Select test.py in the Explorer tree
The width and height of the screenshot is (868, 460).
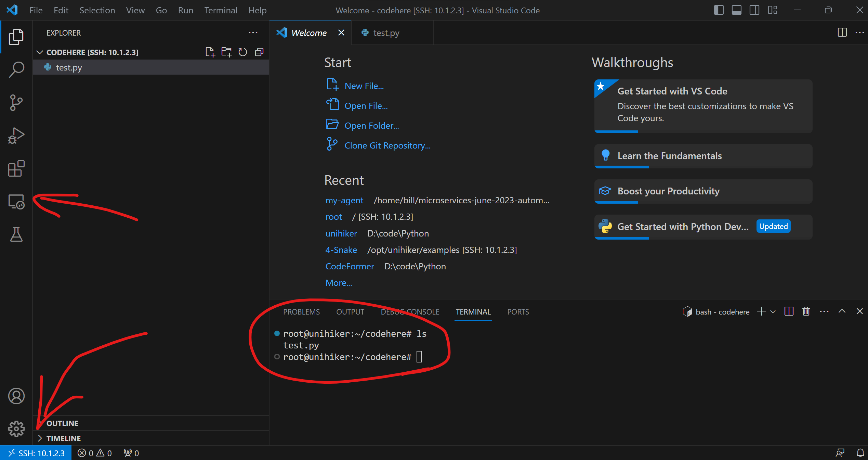pyautogui.click(x=151, y=67)
